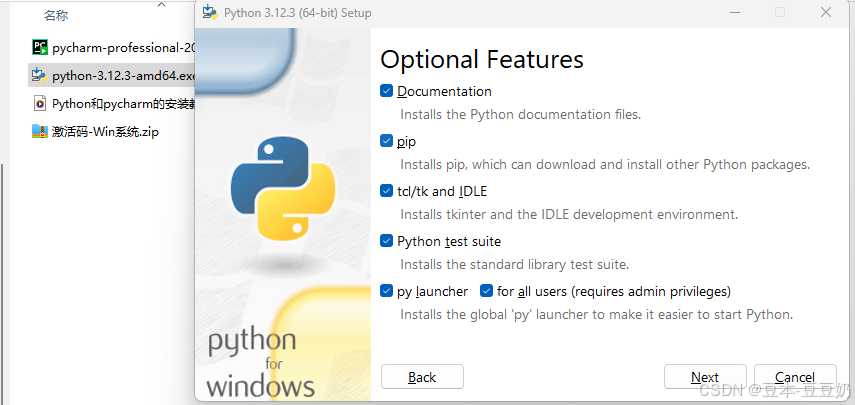This screenshot has height=405, width=855.
Task: Click the pip label text
Action: point(407,142)
